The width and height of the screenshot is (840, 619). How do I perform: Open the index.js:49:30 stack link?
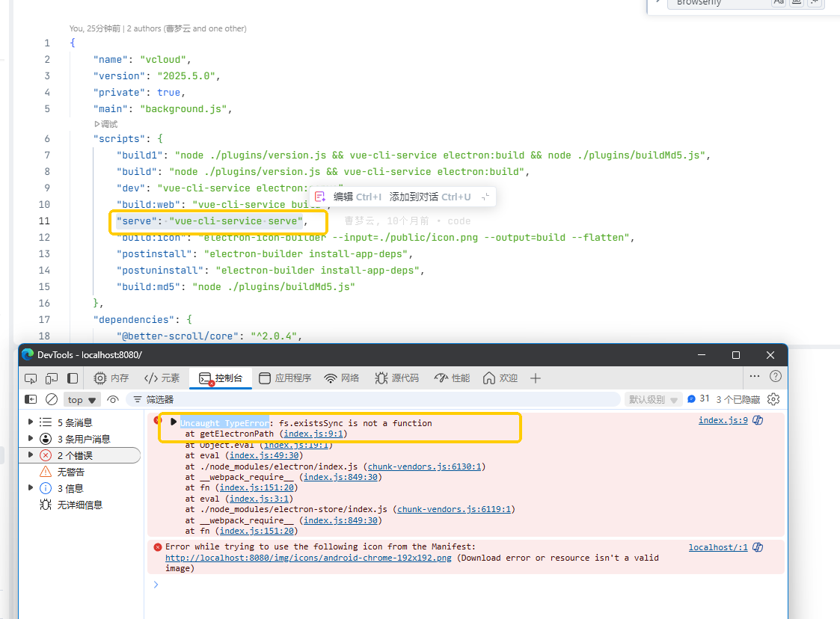(264, 456)
